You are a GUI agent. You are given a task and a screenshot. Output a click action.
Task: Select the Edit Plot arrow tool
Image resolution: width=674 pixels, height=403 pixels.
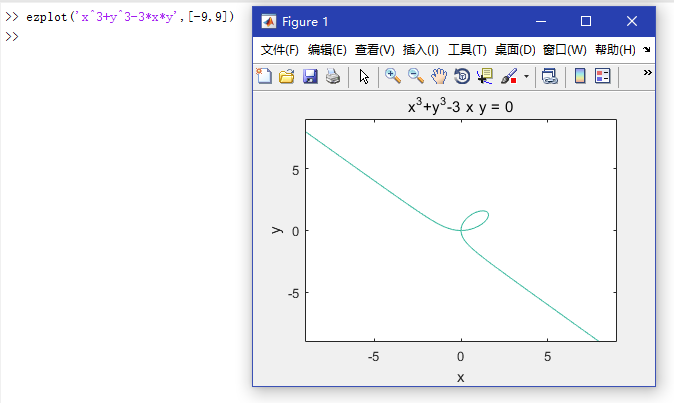pos(364,77)
